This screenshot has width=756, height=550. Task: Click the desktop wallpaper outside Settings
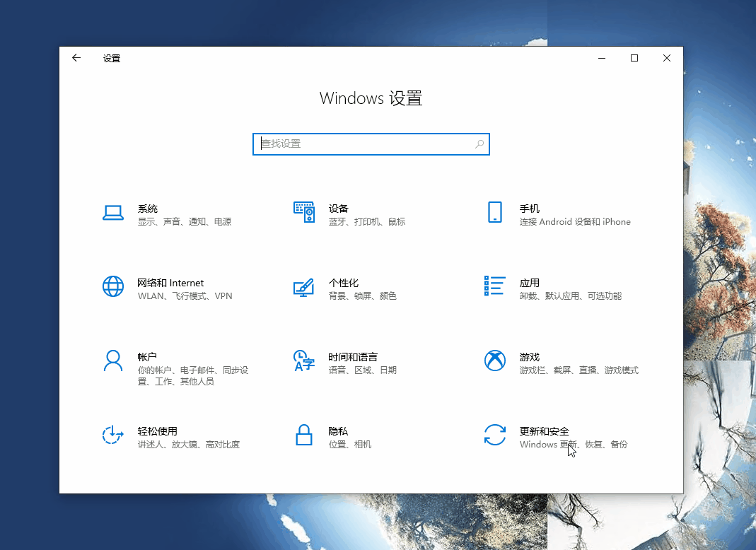(x=28, y=283)
